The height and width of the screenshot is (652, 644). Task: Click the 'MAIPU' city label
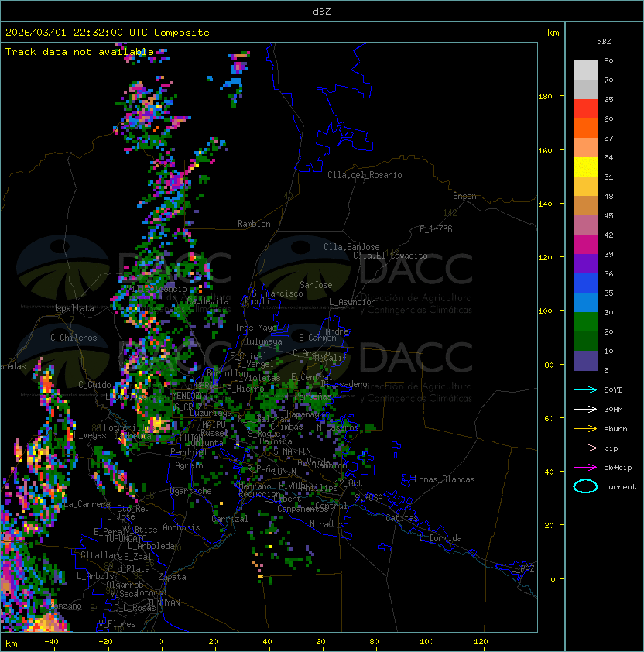click(214, 425)
